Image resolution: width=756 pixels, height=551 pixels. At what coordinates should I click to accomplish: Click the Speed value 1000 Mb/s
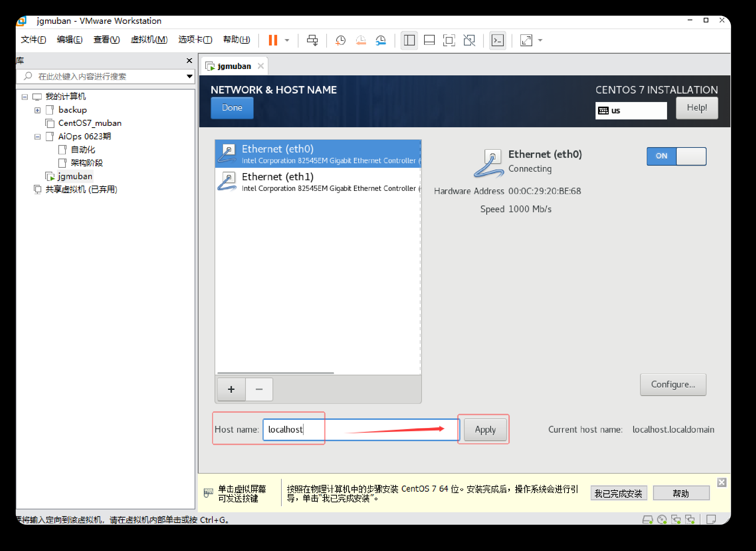point(530,209)
